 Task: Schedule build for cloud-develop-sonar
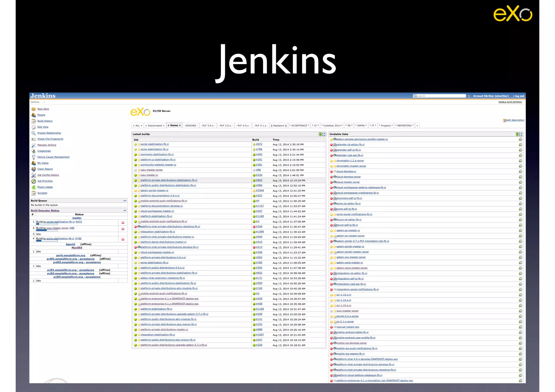coord(520,177)
